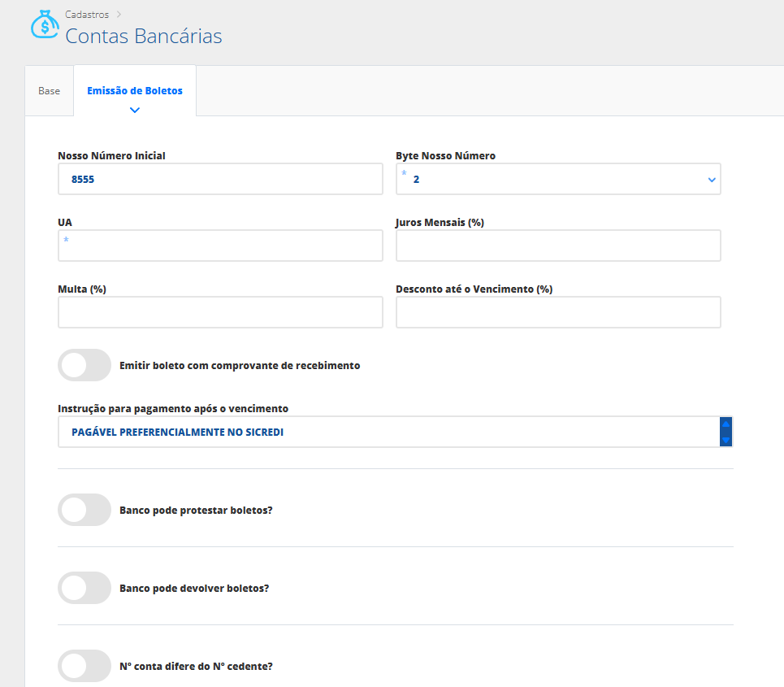Click the money bag Contas Bancárias icon
Image resolution: width=784 pixels, height=687 pixels.
click(45, 25)
